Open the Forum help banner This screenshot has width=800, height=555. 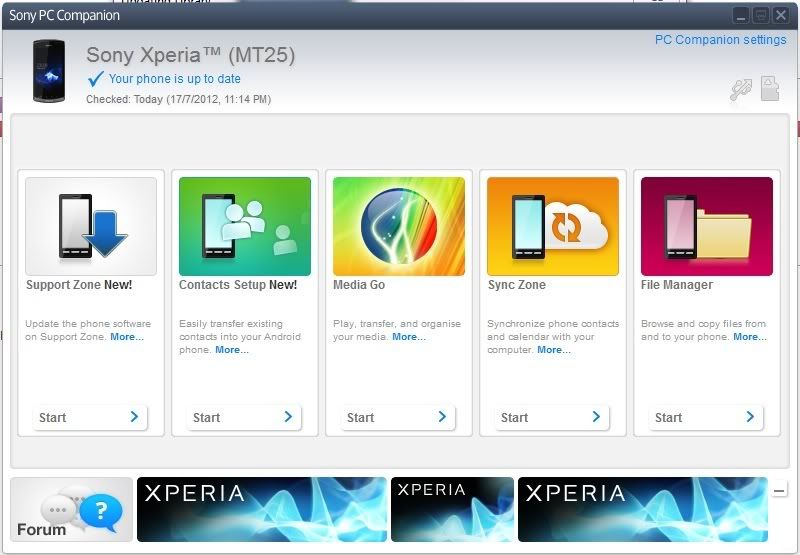click(x=71, y=510)
